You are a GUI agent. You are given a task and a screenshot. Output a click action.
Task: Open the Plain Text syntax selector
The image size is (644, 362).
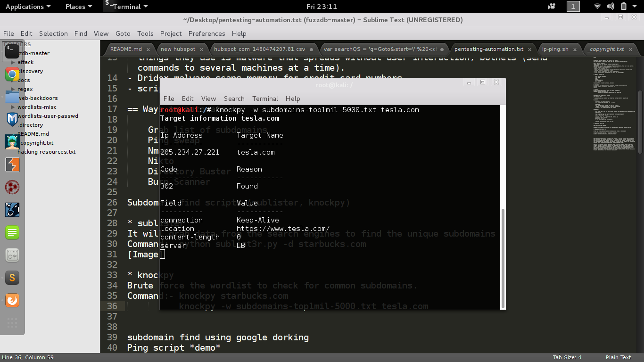(618, 357)
